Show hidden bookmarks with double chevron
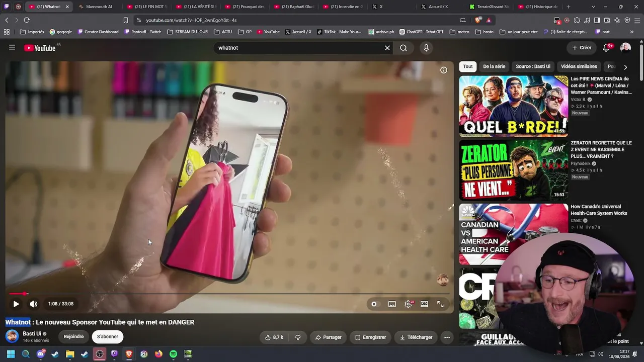Screen dimensions: 644x362 pyautogui.click(x=632, y=32)
